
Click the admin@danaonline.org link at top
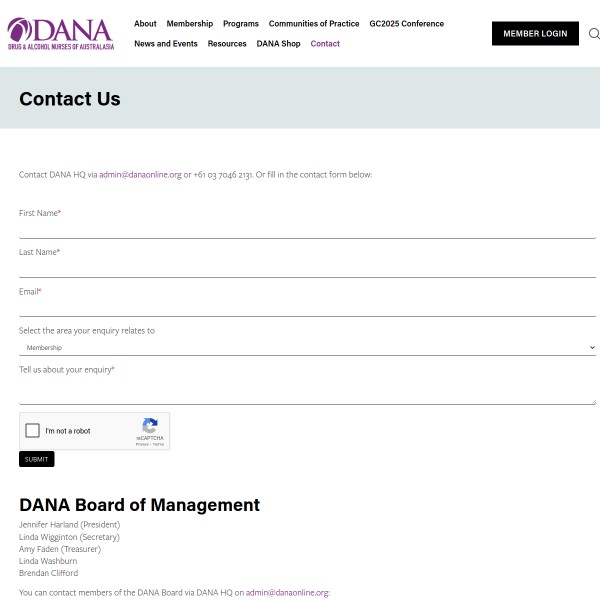(140, 175)
